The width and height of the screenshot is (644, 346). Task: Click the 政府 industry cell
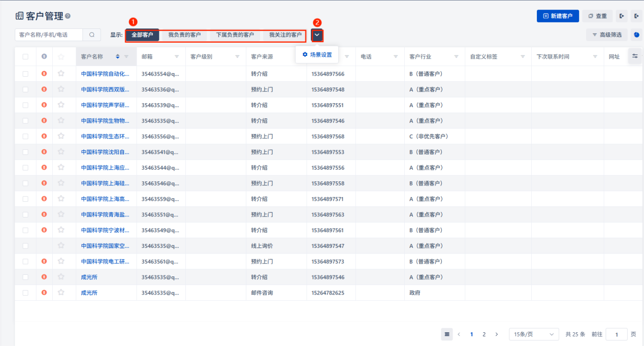415,293
